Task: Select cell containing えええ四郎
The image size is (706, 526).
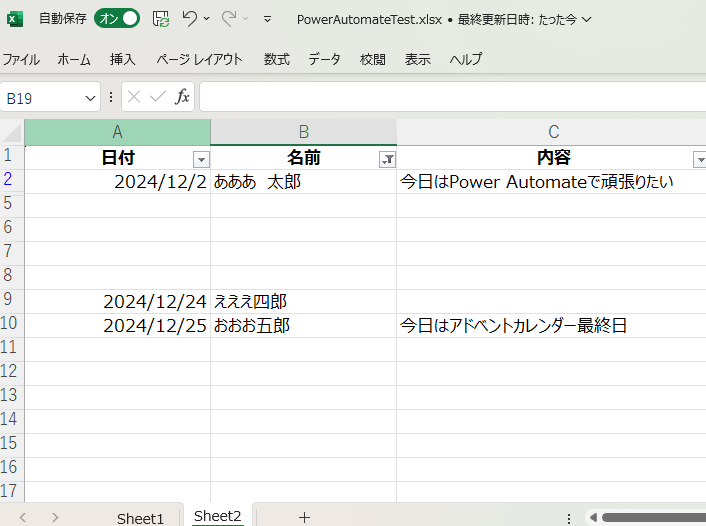Action: (303, 302)
